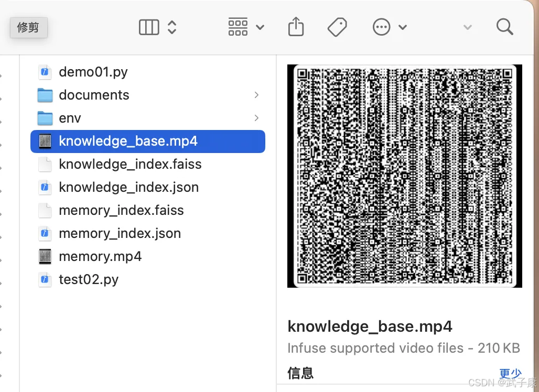This screenshot has width=539, height=392.
Task: Expand documents folder chevron
Action: (x=256, y=95)
